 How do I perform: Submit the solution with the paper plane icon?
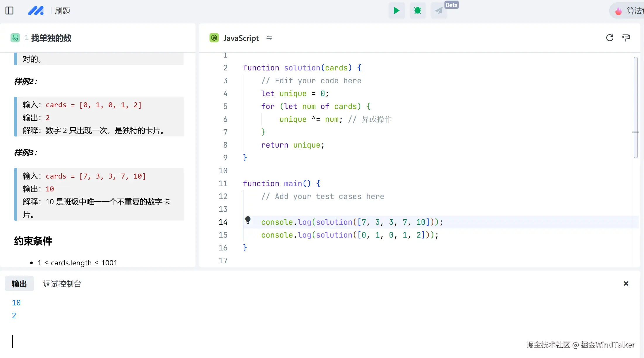[439, 11]
